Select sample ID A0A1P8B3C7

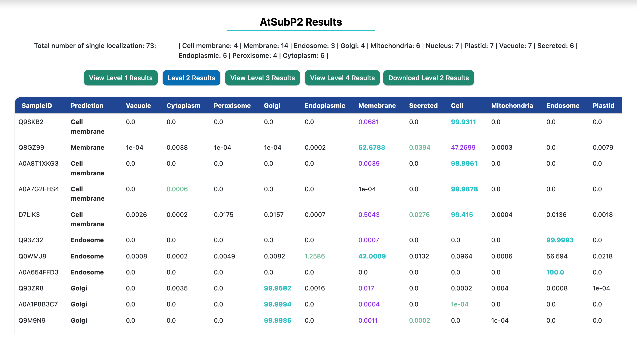pyautogui.click(x=38, y=304)
